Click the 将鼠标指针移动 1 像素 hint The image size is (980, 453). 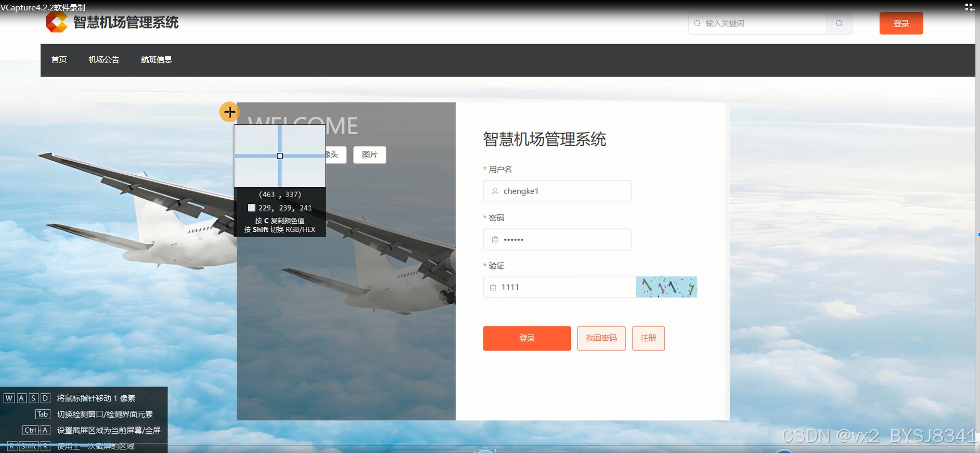(x=96, y=398)
